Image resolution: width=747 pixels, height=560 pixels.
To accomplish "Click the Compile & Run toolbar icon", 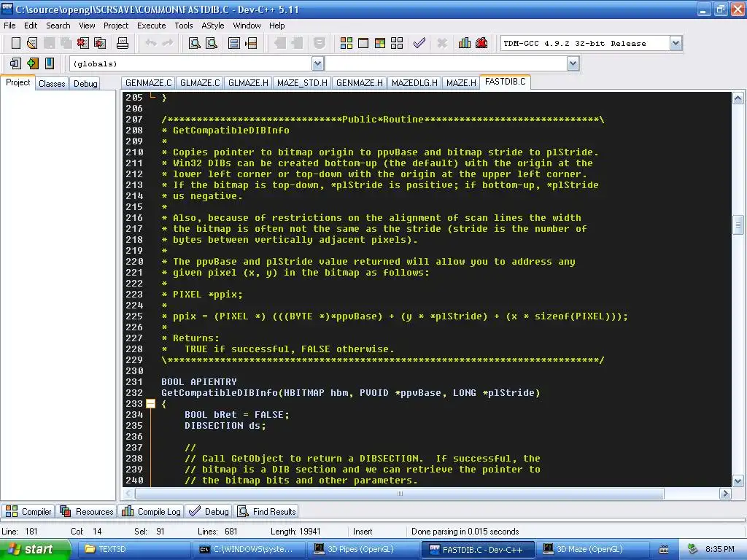I will (379, 43).
